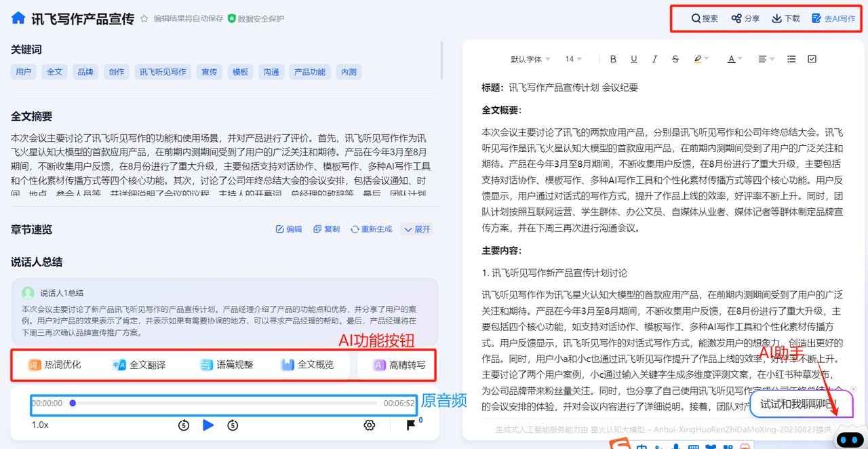Seek on the audio progress track

pos(224,403)
